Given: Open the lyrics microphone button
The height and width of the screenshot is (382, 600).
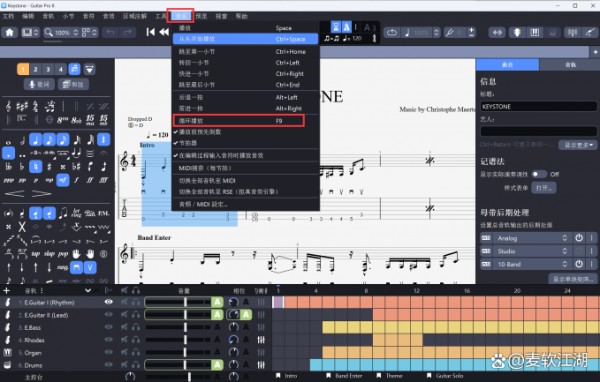Looking at the screenshot, I should pyautogui.click(x=39, y=84).
